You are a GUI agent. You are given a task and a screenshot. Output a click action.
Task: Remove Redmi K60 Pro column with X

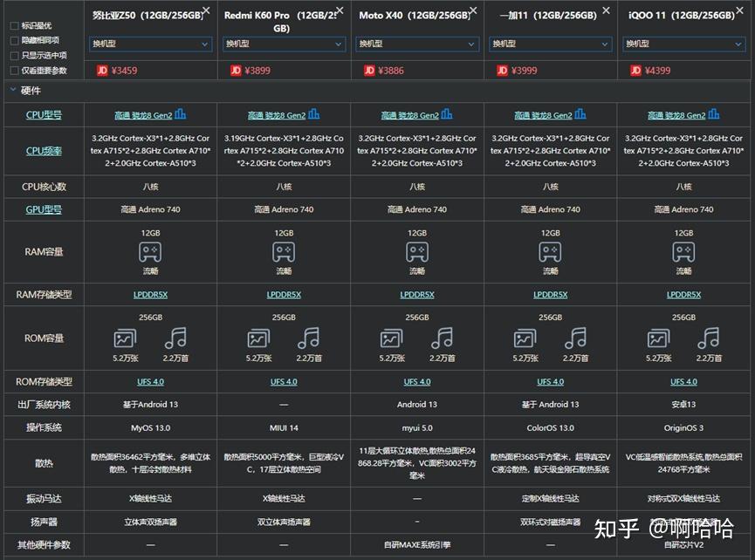coord(340,10)
